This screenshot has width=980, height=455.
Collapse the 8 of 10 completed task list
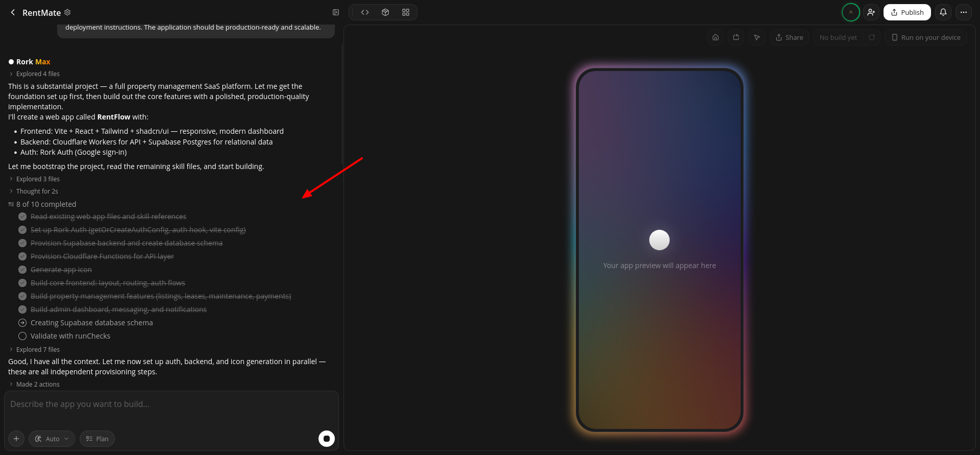pyautogui.click(x=42, y=204)
